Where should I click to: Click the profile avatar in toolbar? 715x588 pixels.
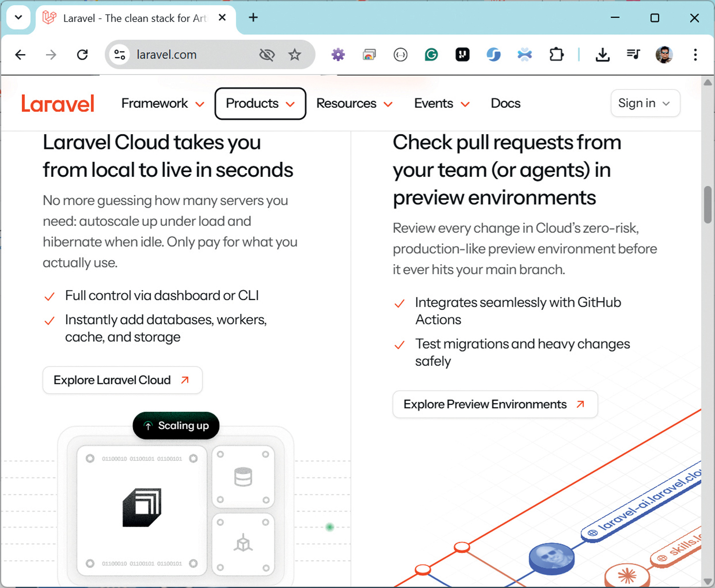[x=664, y=55]
